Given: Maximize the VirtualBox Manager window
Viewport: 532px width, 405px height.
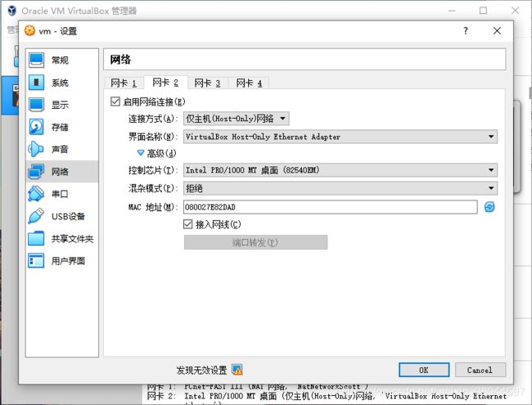Looking at the screenshot, I should point(483,11).
